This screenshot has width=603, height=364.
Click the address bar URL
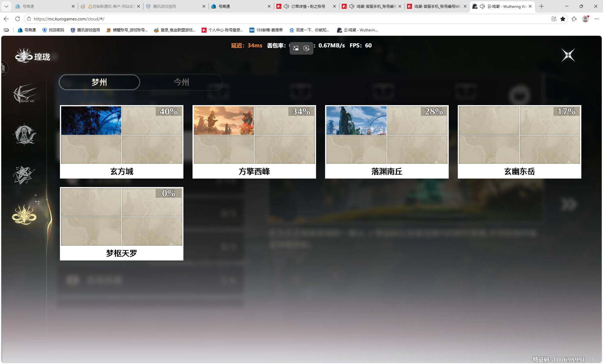[x=69, y=19]
